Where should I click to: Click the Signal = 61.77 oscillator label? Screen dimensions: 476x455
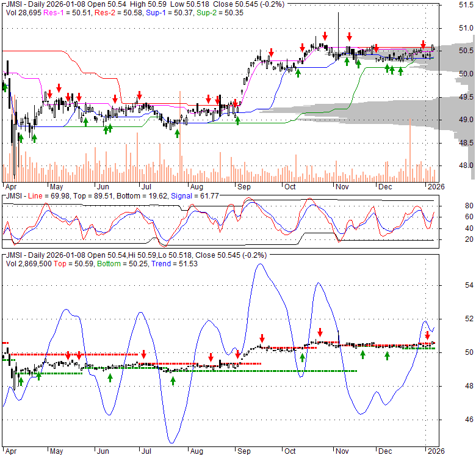[195, 196]
